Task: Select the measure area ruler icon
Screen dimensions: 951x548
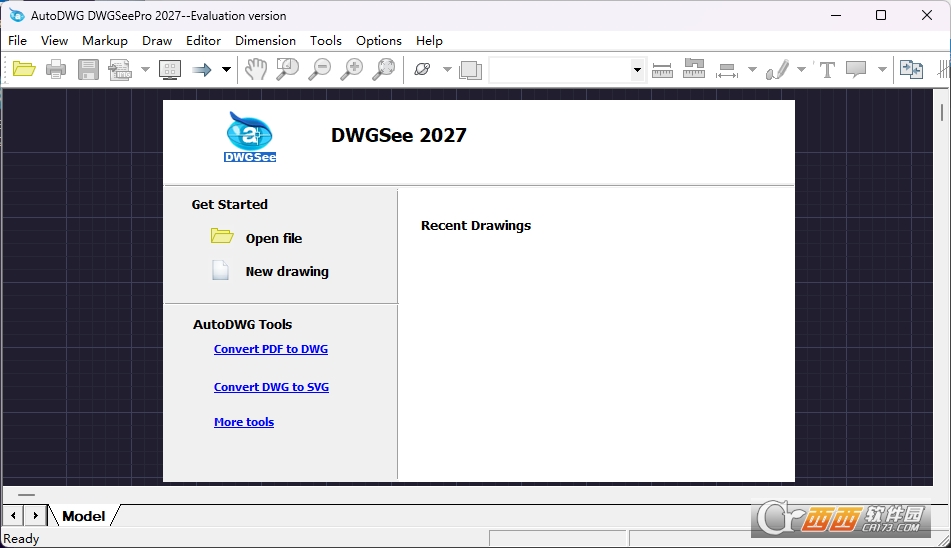Action: point(694,68)
